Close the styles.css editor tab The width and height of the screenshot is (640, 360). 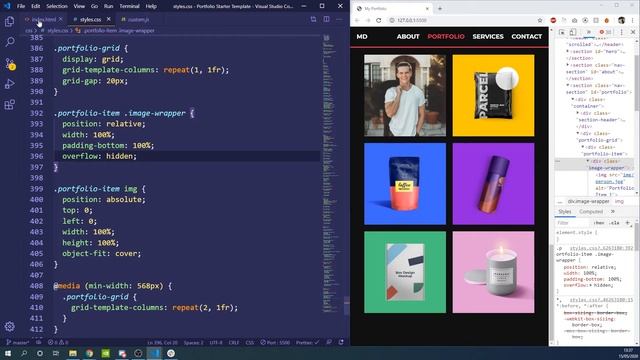coord(109,19)
